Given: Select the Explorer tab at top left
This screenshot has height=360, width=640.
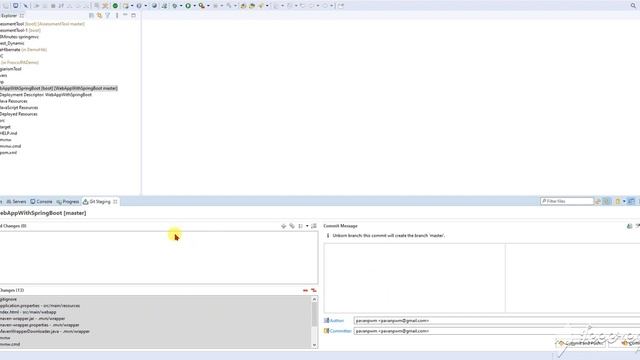Looking at the screenshot, I should (x=9, y=16).
